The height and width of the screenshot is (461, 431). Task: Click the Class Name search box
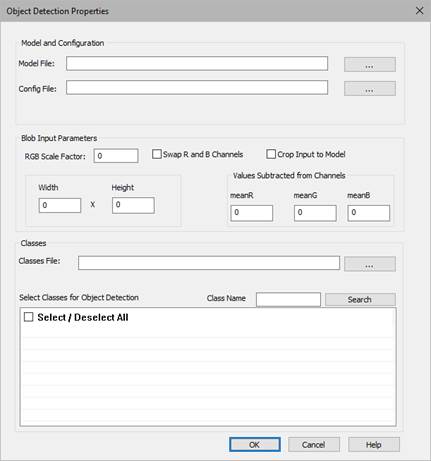pyautogui.click(x=288, y=299)
